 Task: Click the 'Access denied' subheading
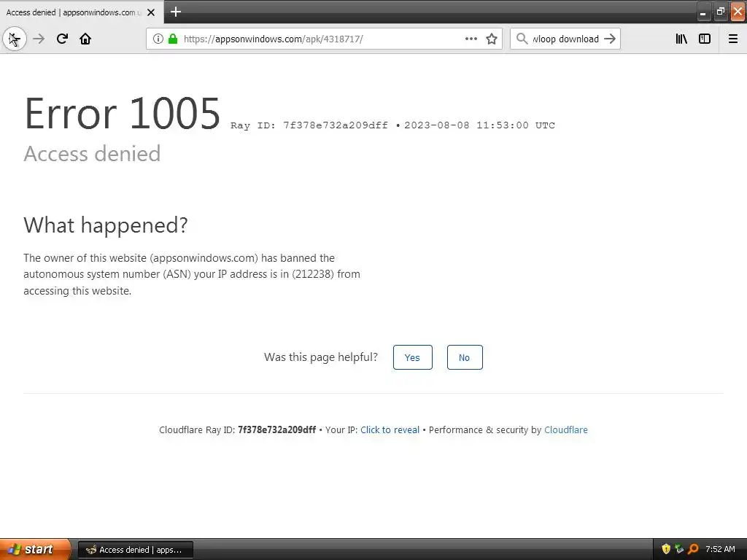[92, 153]
